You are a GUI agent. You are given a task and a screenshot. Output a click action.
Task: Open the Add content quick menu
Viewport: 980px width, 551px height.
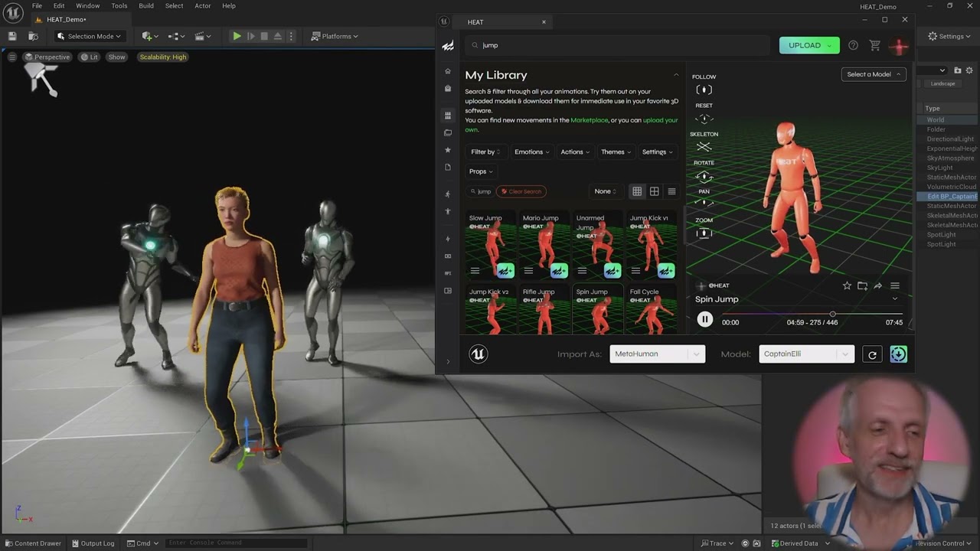(x=149, y=36)
